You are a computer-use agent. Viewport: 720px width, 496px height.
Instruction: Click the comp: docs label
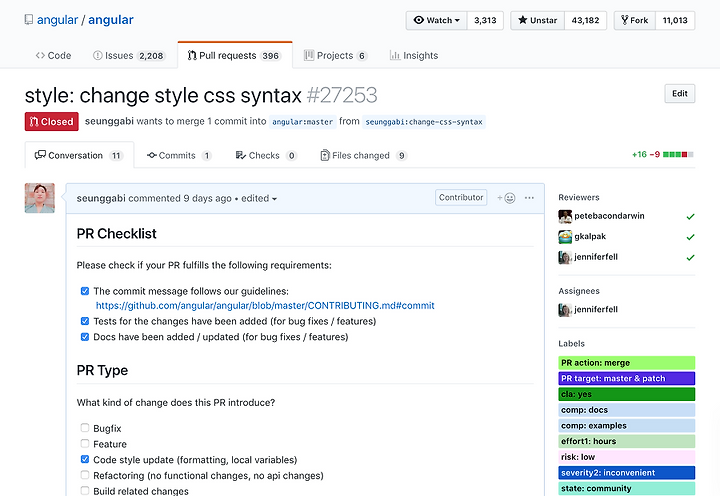coord(626,410)
